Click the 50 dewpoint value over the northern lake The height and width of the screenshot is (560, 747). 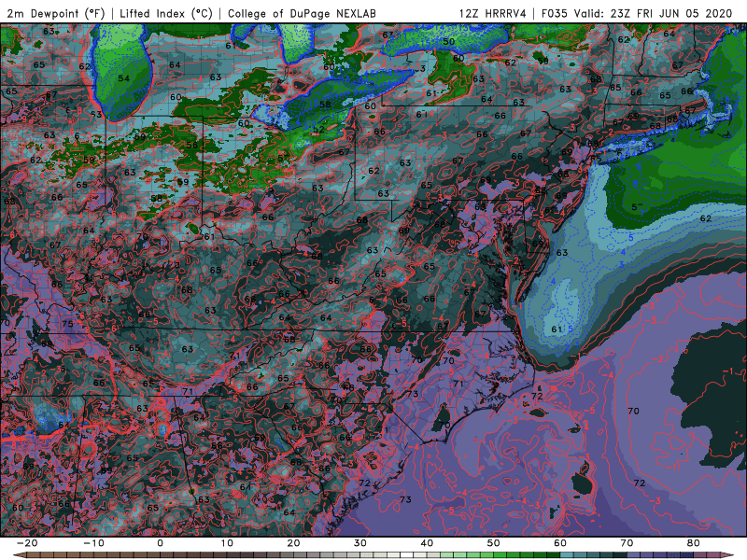449,41
